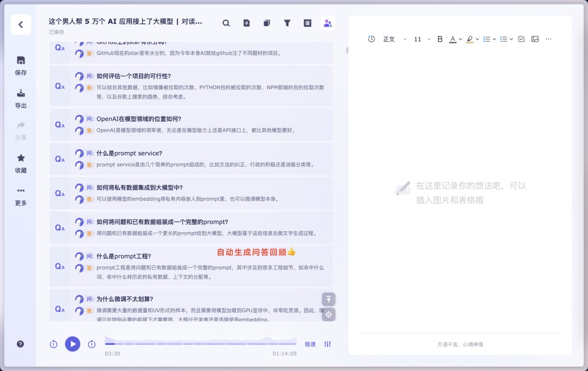Open the ... more options menu in editor
The width and height of the screenshot is (588, 371).
click(548, 39)
